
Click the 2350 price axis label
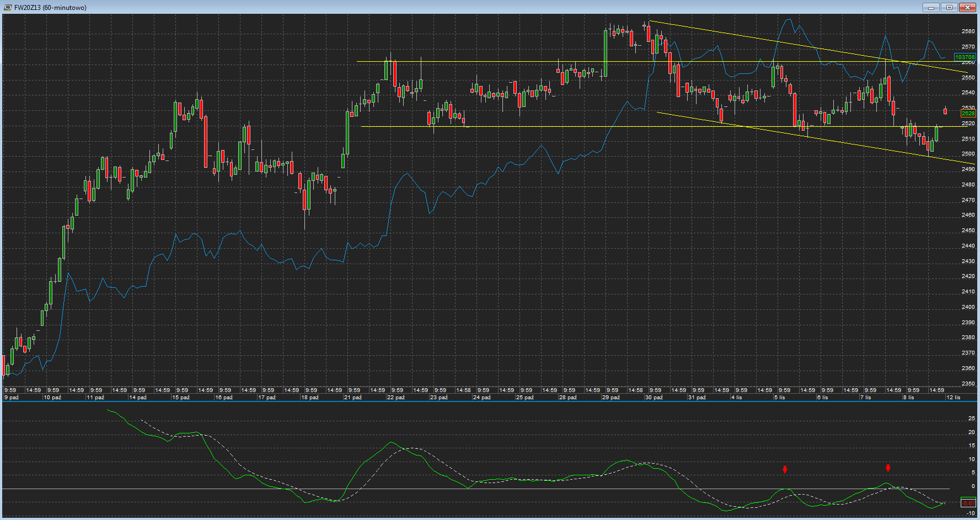[968, 383]
